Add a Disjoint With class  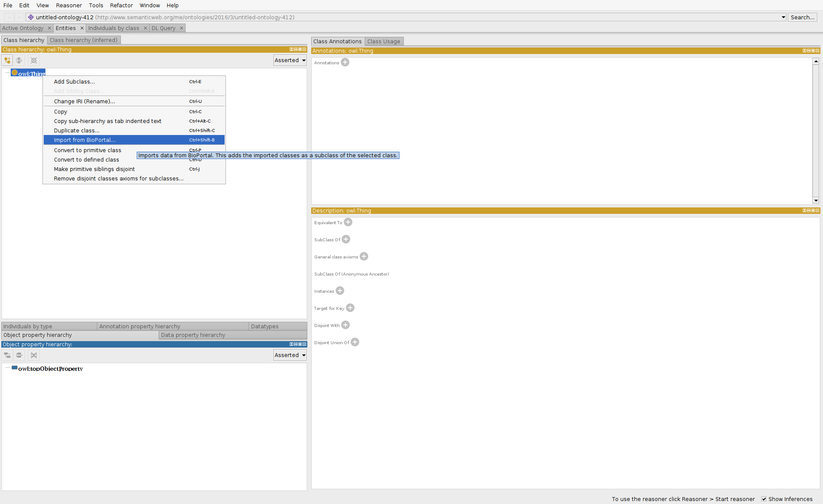pyautogui.click(x=345, y=325)
